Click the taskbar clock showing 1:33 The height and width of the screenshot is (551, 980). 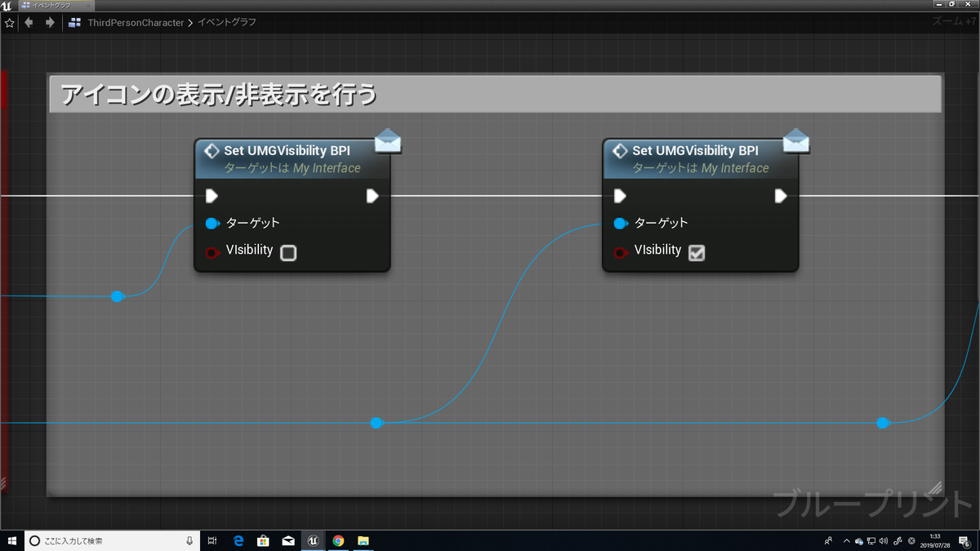coord(935,540)
